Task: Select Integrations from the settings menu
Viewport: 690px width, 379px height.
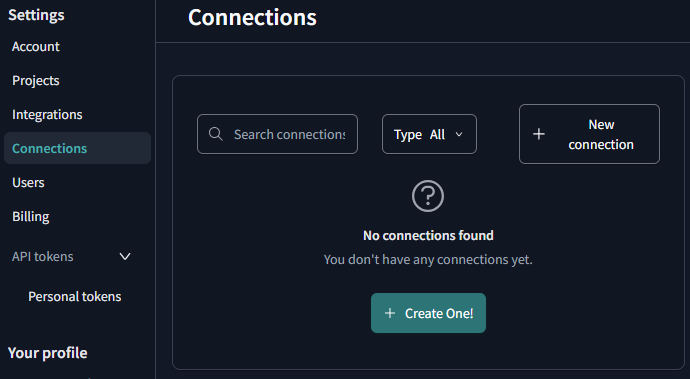Action: coord(47,114)
